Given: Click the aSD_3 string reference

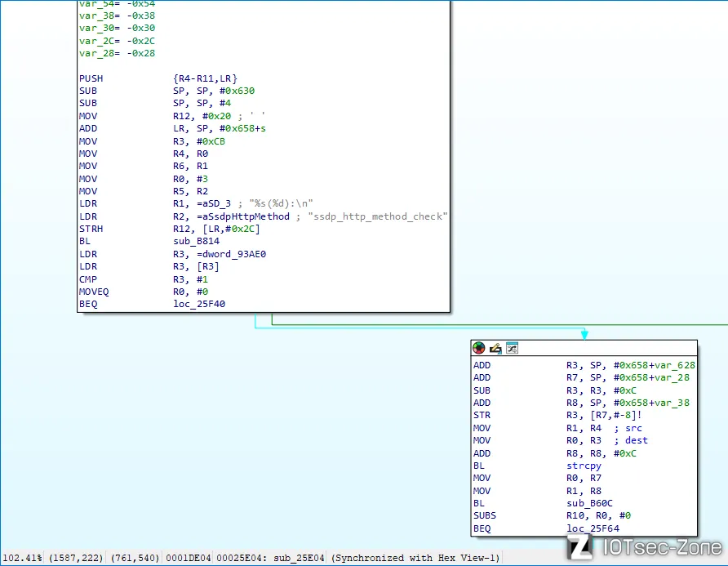Looking at the screenshot, I should [x=216, y=203].
